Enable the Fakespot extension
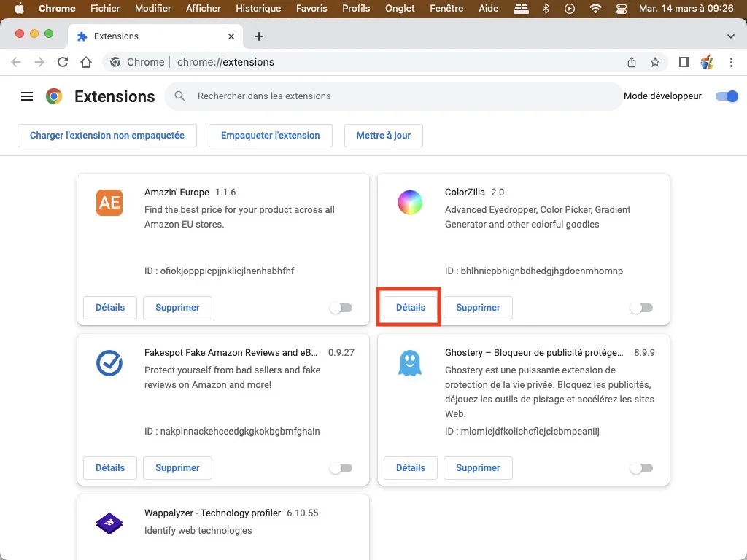Screen dimensions: 747x560 point(341,468)
